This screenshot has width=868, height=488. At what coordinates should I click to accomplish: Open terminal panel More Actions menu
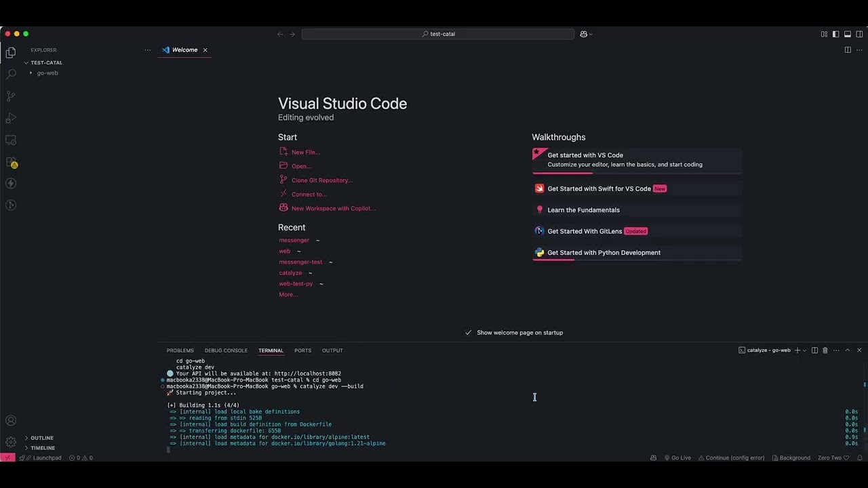[x=836, y=350]
